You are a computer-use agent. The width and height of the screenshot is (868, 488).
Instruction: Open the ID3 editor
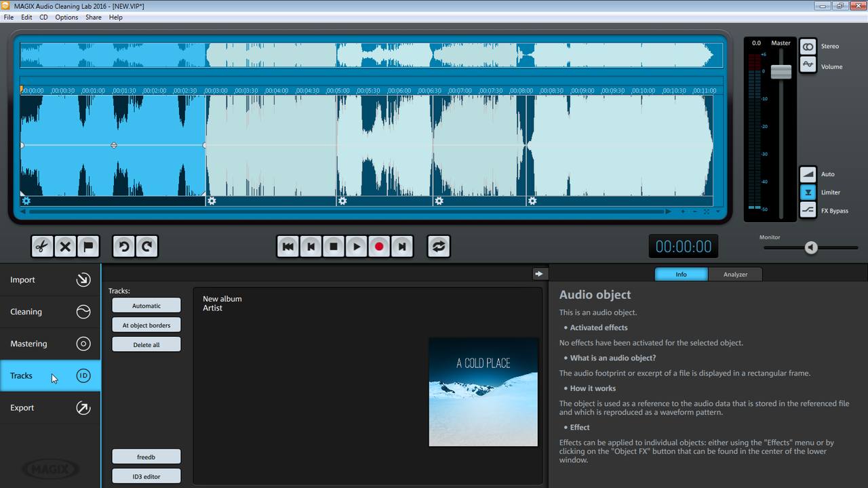point(146,476)
